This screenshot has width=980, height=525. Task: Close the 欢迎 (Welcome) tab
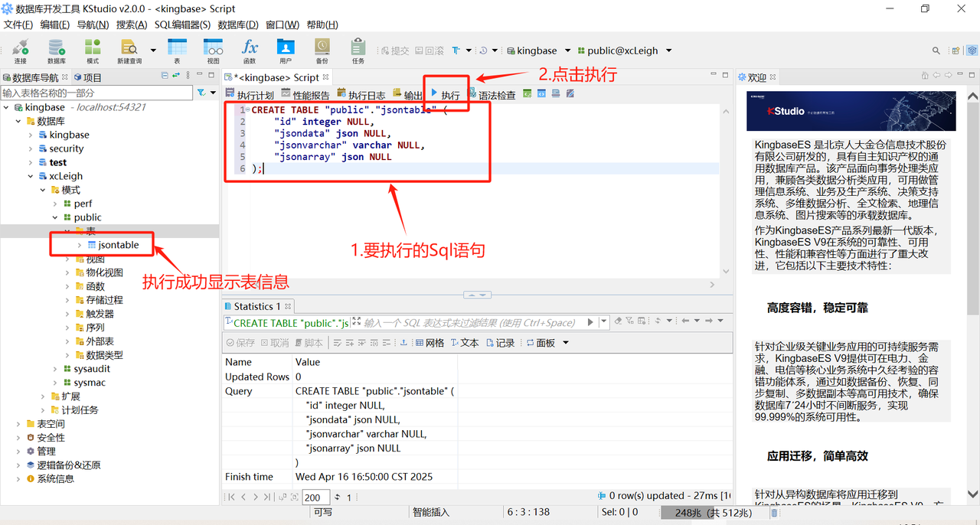(773, 77)
